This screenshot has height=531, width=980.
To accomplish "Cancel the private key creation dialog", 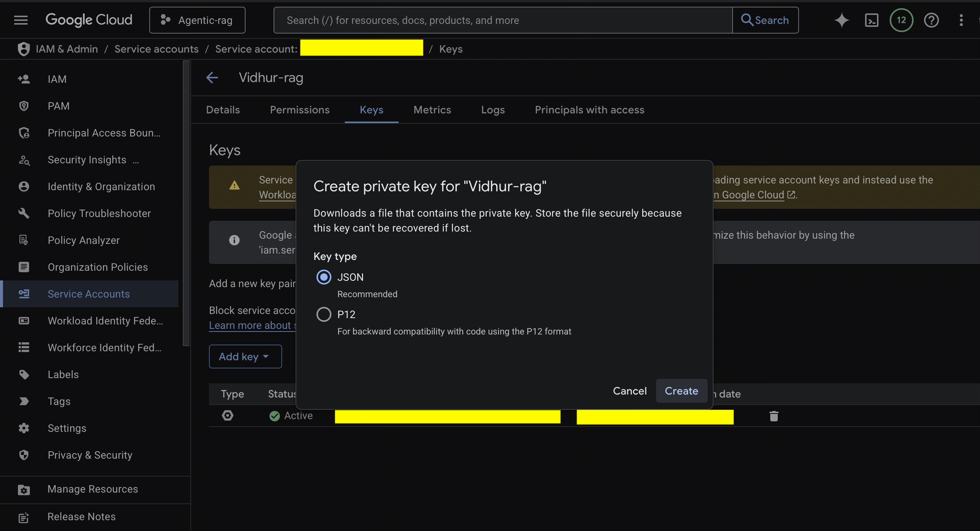I will (x=629, y=391).
